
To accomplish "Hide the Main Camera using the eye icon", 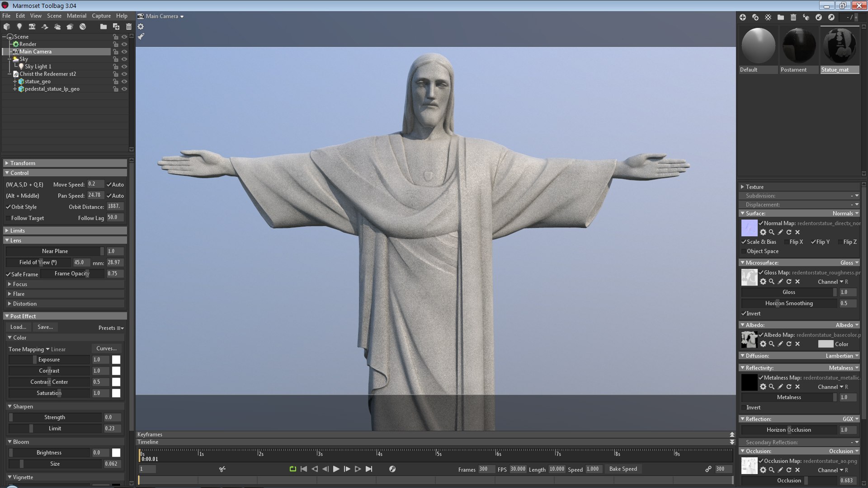I will tap(124, 52).
